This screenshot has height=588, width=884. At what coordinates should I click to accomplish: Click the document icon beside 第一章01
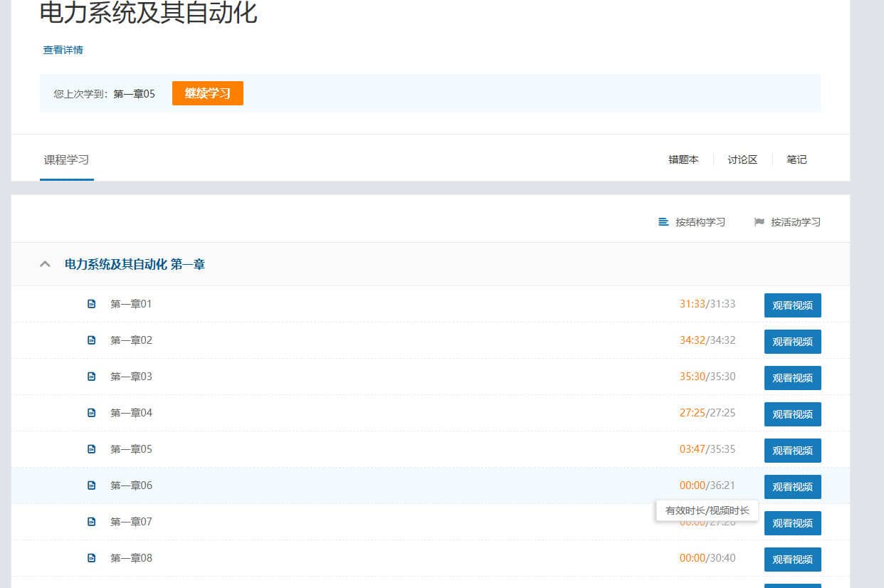tap(91, 304)
